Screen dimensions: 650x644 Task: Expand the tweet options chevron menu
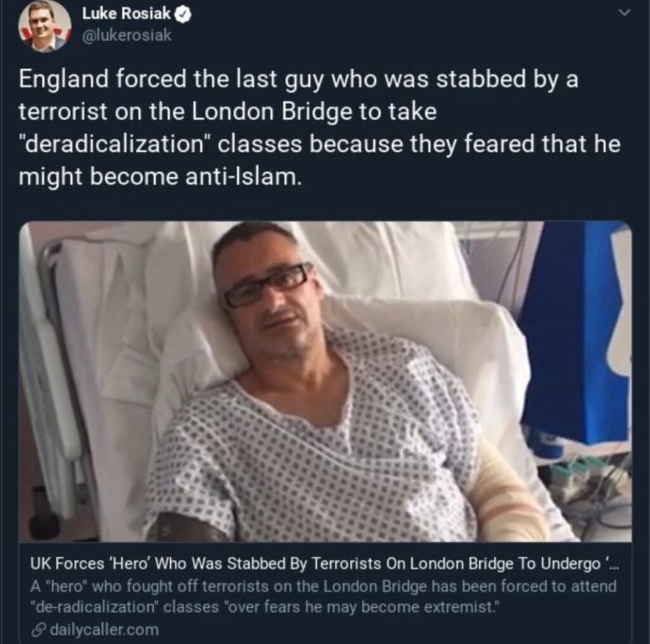pos(625,13)
